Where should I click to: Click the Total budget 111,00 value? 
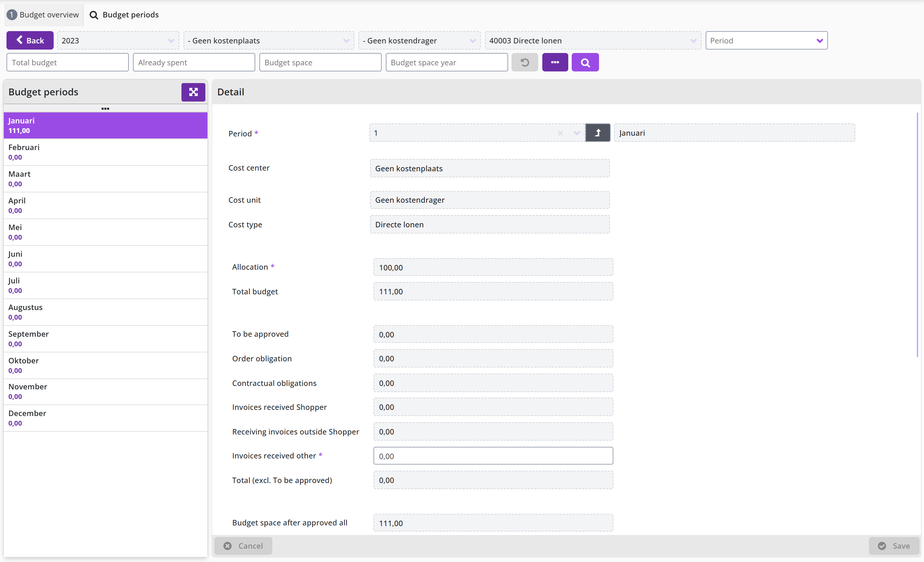coord(493,292)
